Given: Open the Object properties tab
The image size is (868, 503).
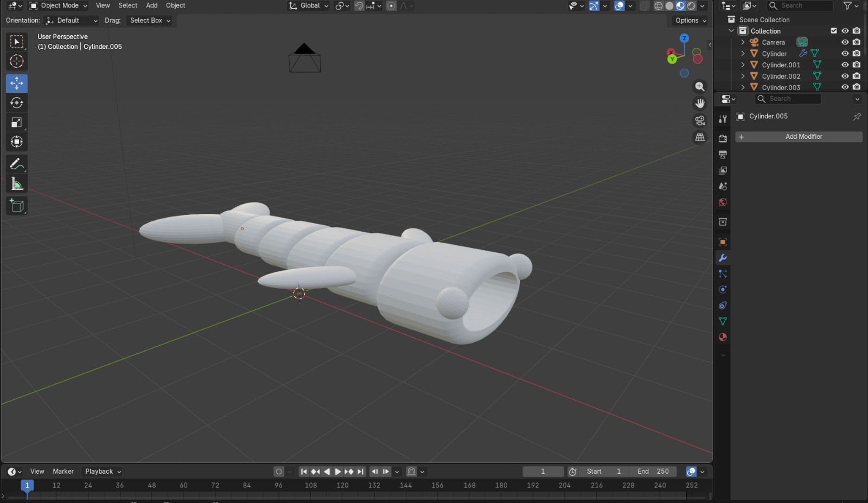Looking at the screenshot, I should pyautogui.click(x=723, y=242).
